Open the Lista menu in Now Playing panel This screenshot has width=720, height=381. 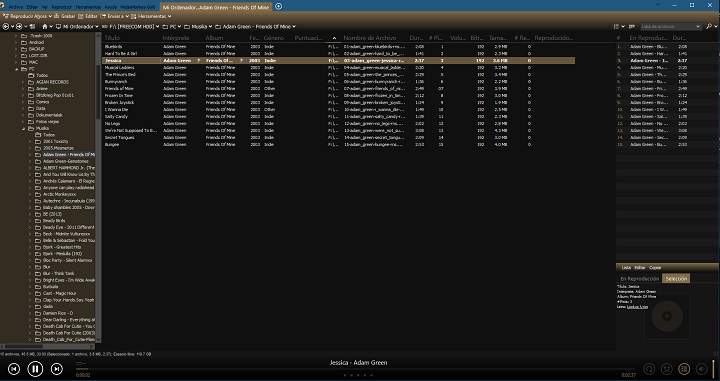tap(626, 268)
